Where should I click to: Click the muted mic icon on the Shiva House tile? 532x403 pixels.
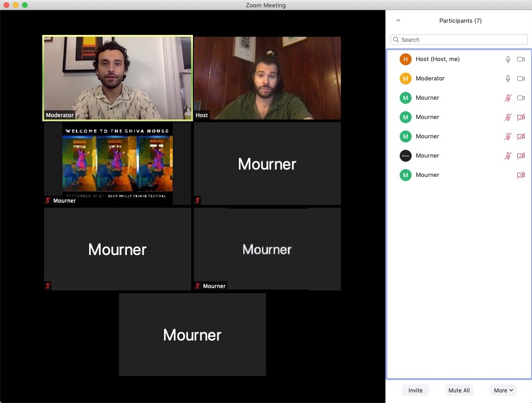[48, 200]
